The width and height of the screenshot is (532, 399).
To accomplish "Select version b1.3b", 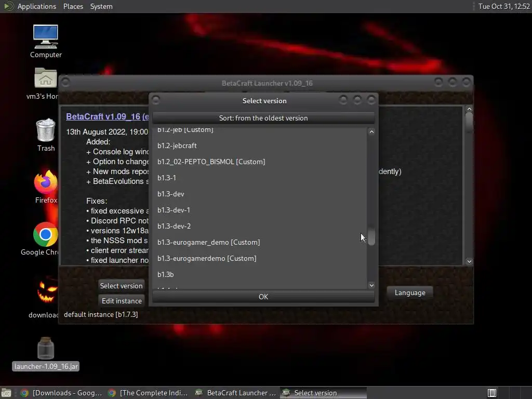I will click(260, 274).
